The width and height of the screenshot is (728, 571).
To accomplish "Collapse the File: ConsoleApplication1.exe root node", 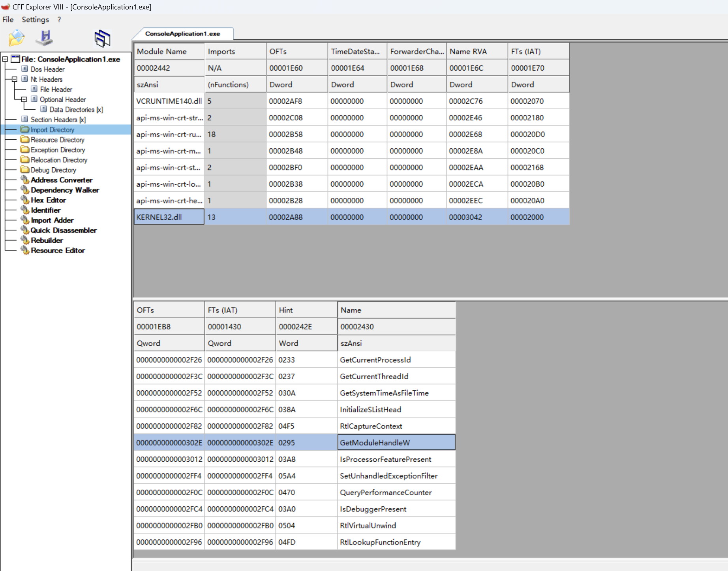I will tap(5, 59).
